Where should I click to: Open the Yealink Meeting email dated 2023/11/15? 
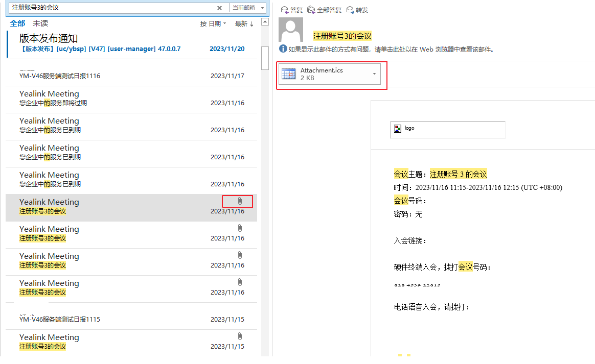coord(131,342)
